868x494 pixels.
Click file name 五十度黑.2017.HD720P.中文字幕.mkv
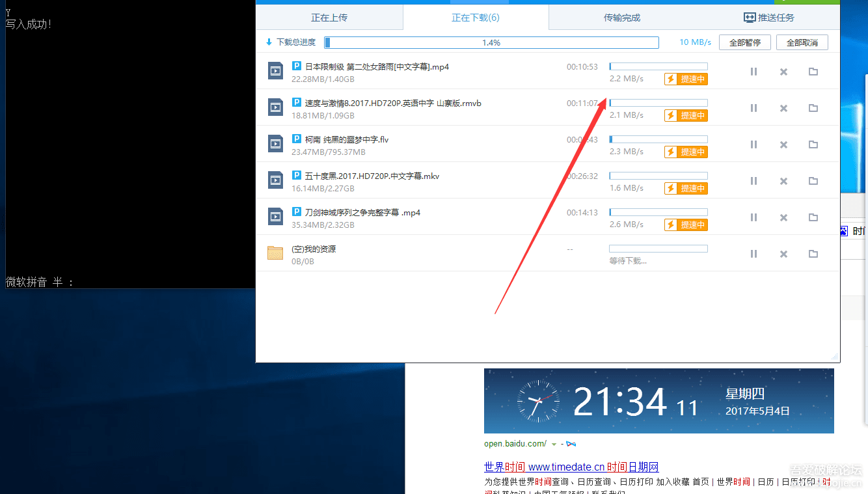coord(372,176)
